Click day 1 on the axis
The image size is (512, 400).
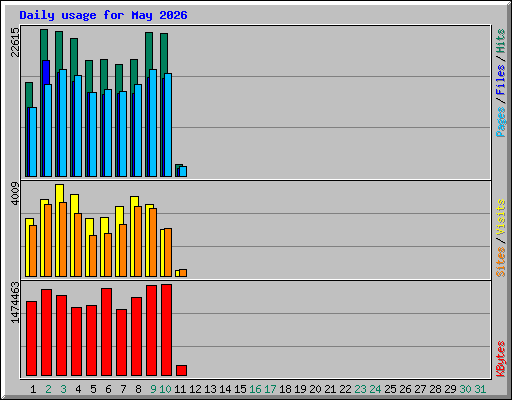point(33,389)
